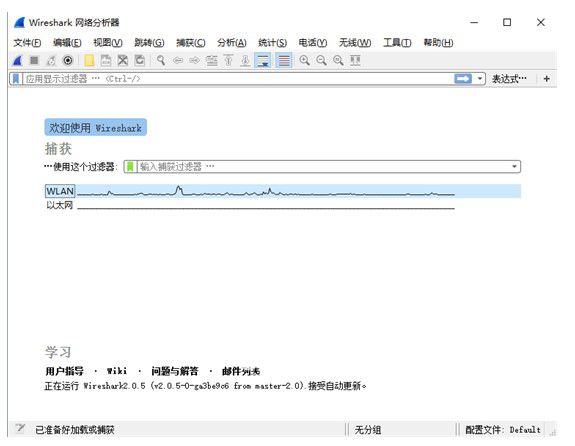
Task: Open the 用户指导 link
Action: pos(65,371)
